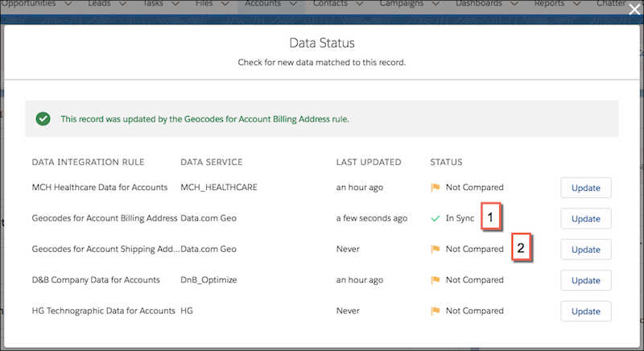Click the green In Sync checkmark icon
This screenshot has height=351, width=644.
(x=436, y=218)
